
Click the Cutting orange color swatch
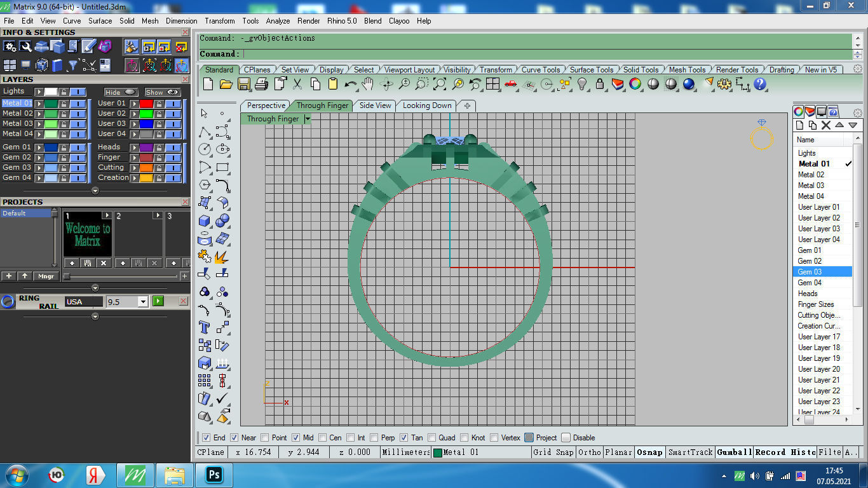pos(146,168)
